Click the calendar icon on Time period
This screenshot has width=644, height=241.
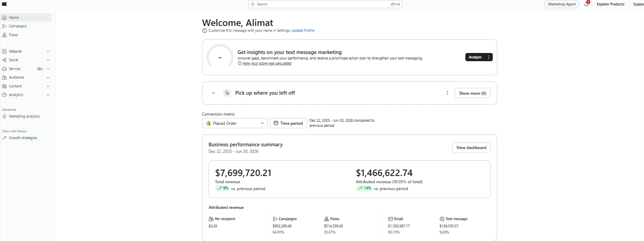276,123
